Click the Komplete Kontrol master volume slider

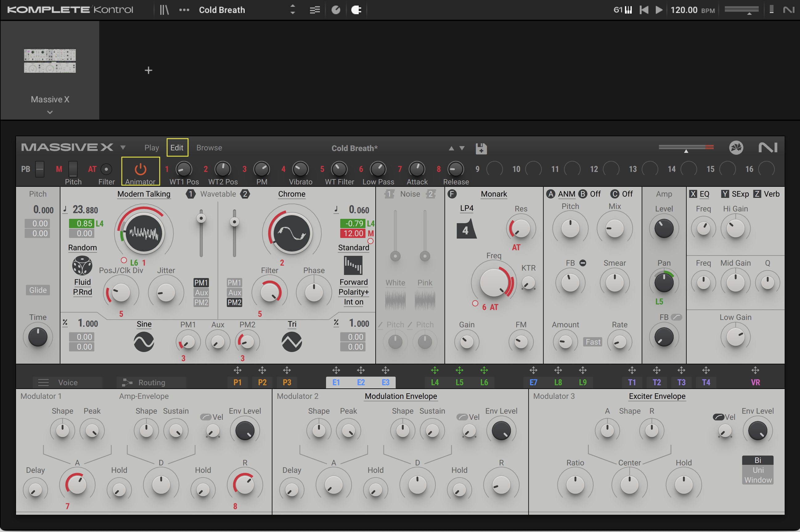coord(742,10)
